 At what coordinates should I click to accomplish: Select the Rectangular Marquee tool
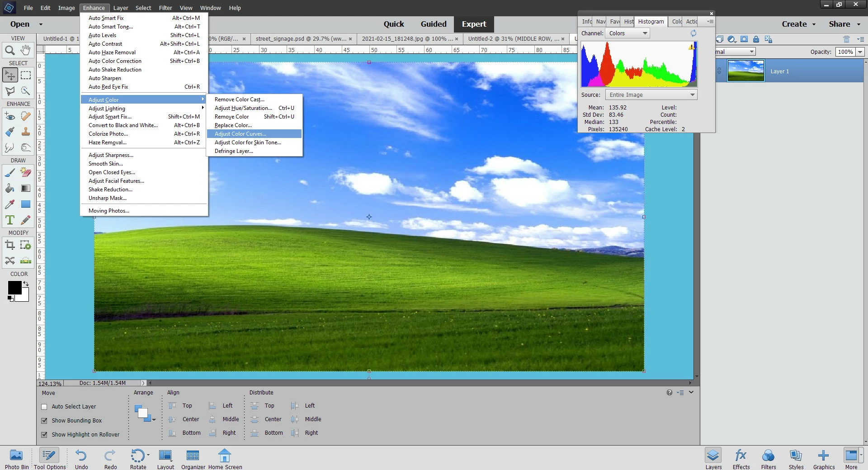point(26,75)
